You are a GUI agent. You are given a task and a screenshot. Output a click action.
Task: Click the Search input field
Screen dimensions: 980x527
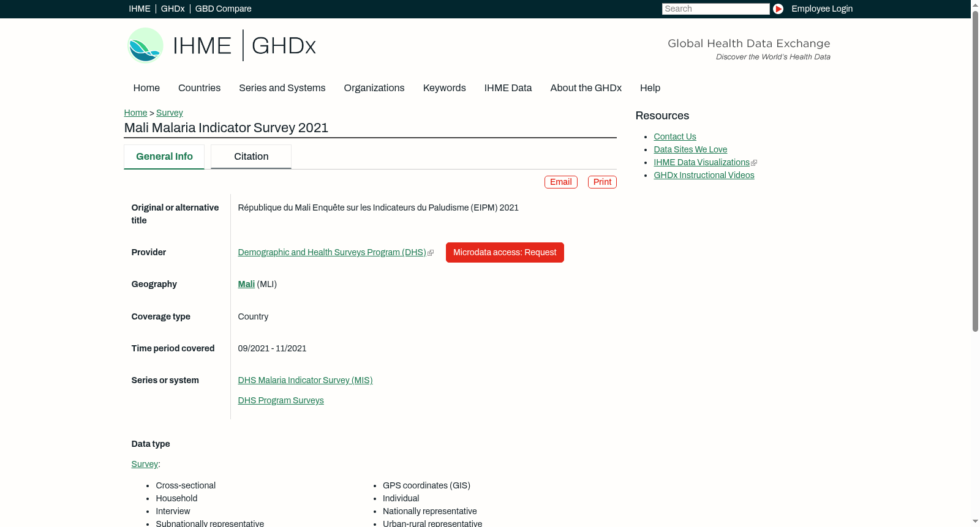pyautogui.click(x=715, y=9)
